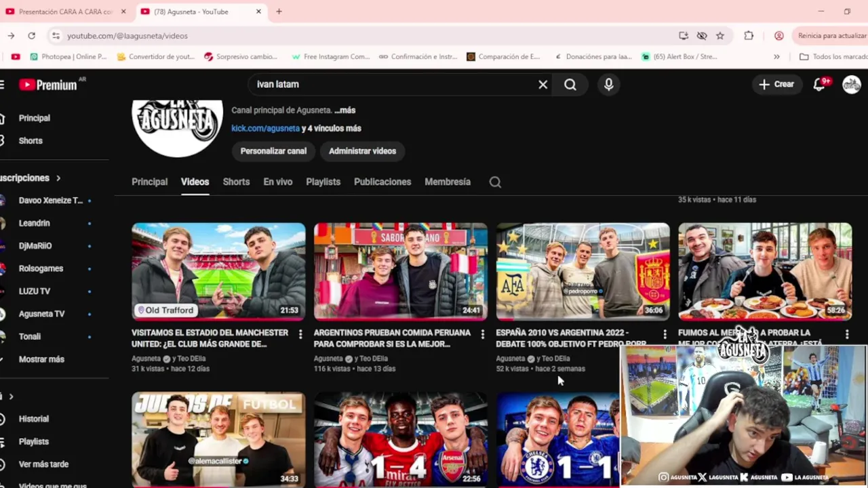The image size is (868, 488).
Task: Reload the page in browser toolbar
Action: point(31,36)
